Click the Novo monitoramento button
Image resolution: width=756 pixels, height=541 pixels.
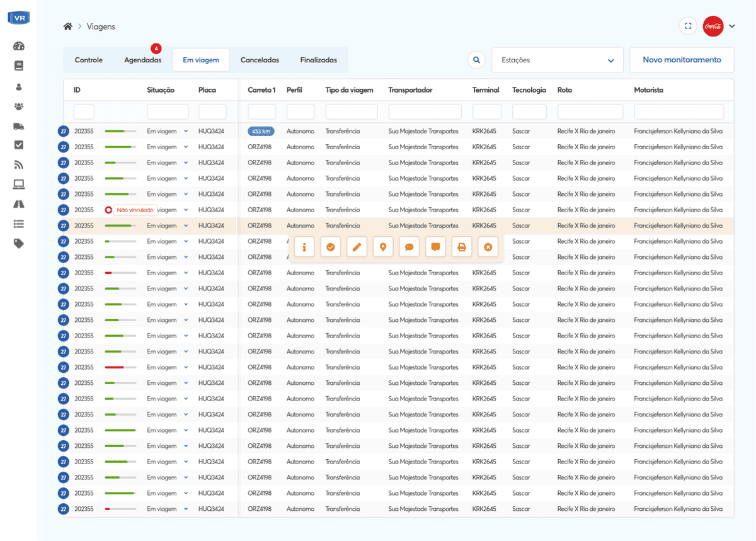pyautogui.click(x=682, y=60)
